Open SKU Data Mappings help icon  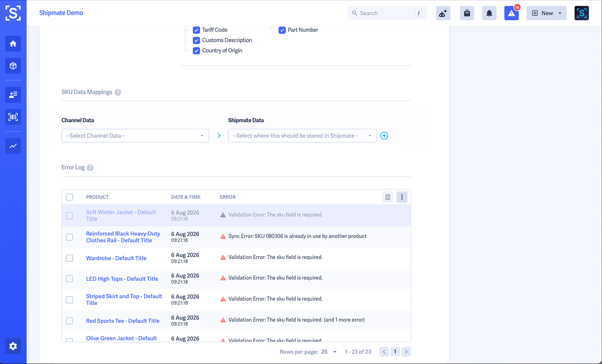click(x=118, y=92)
